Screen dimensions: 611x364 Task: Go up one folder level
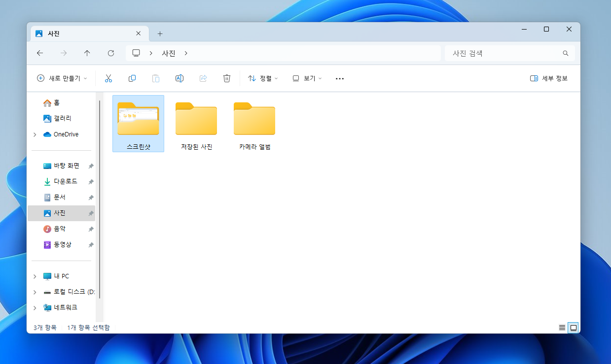pyautogui.click(x=87, y=53)
